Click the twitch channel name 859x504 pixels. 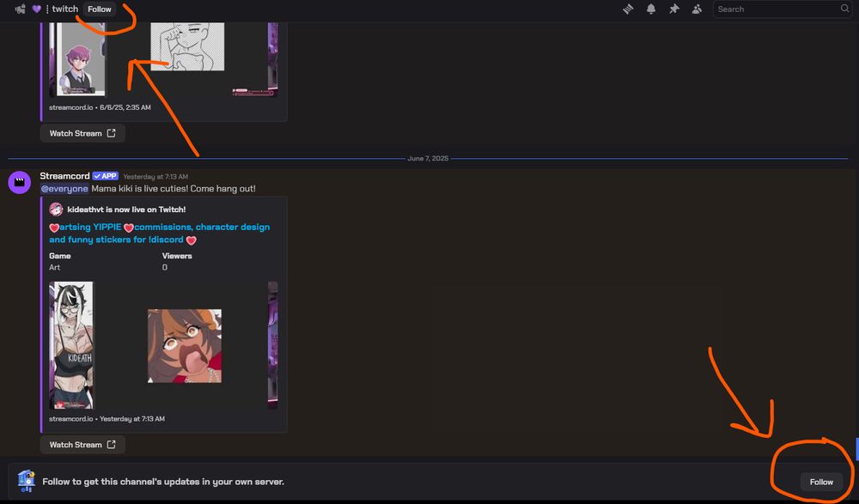(64, 9)
